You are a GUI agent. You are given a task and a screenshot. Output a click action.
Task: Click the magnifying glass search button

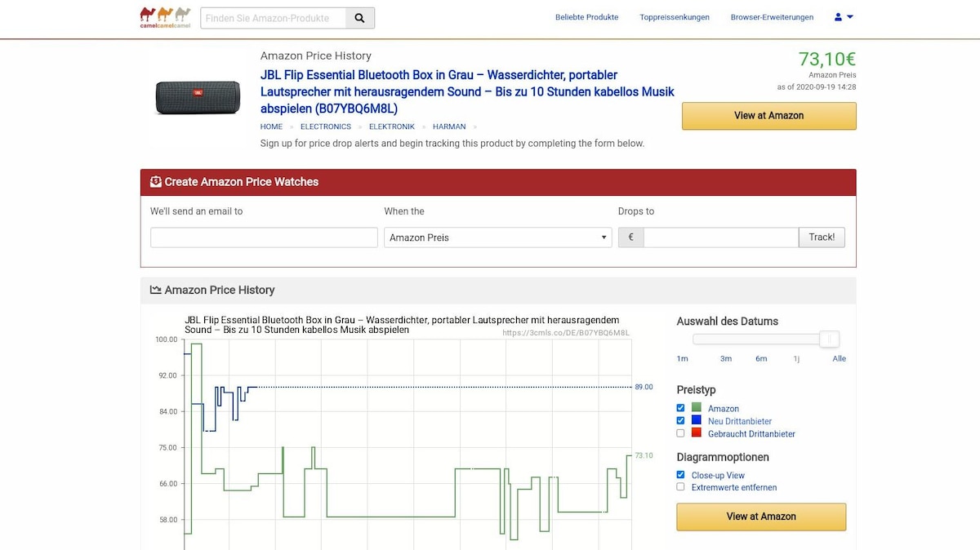[360, 18]
